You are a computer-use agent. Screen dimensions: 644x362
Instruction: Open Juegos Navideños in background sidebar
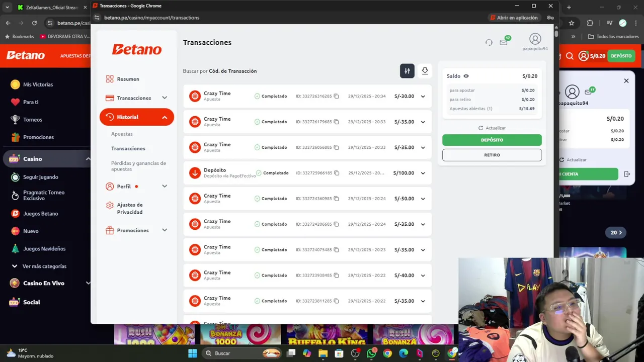[x=44, y=249]
